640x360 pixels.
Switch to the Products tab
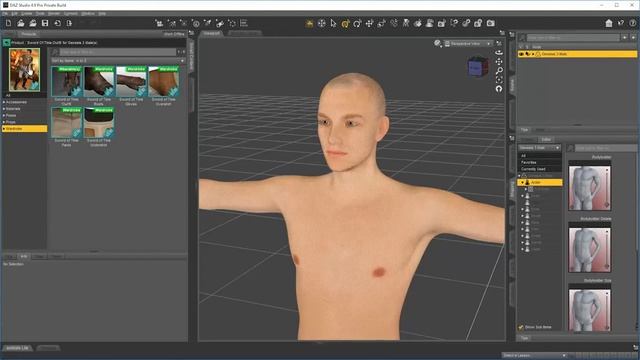click(29, 34)
